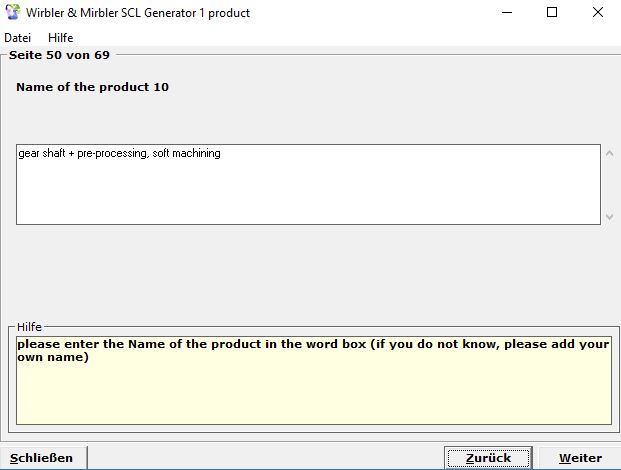The height and width of the screenshot is (470, 621).
Task: Go back with the Zurück button
Action: (488, 458)
